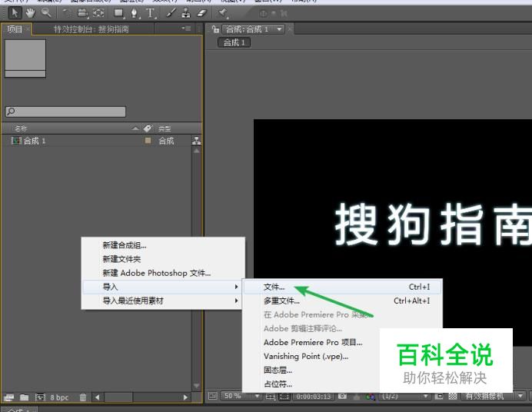The width and height of the screenshot is (532, 412).
Task: Click the 8 bpc color depth button
Action: tap(59, 397)
